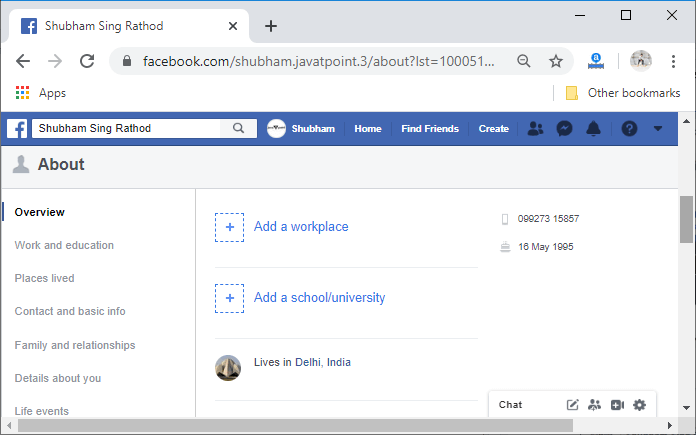Open the Messenger icon
This screenshot has width=696, height=435.
pos(564,129)
